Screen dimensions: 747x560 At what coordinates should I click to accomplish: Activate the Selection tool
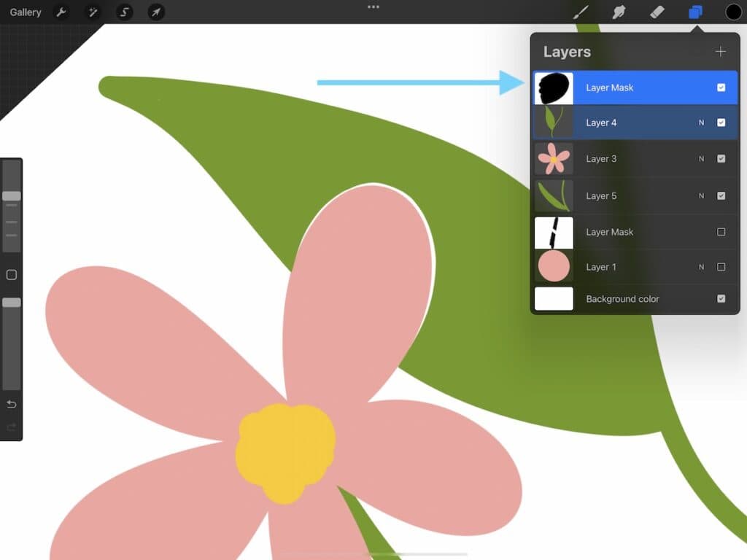pyautogui.click(x=125, y=12)
